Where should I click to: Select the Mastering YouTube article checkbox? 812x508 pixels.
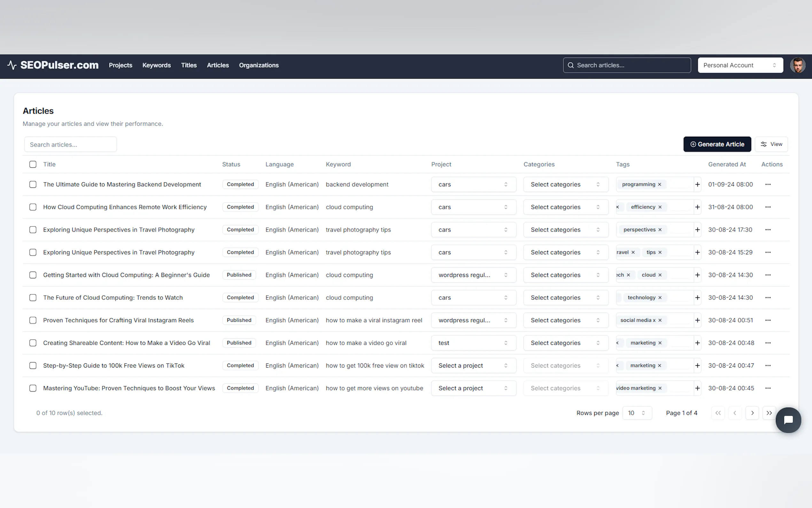tap(33, 388)
